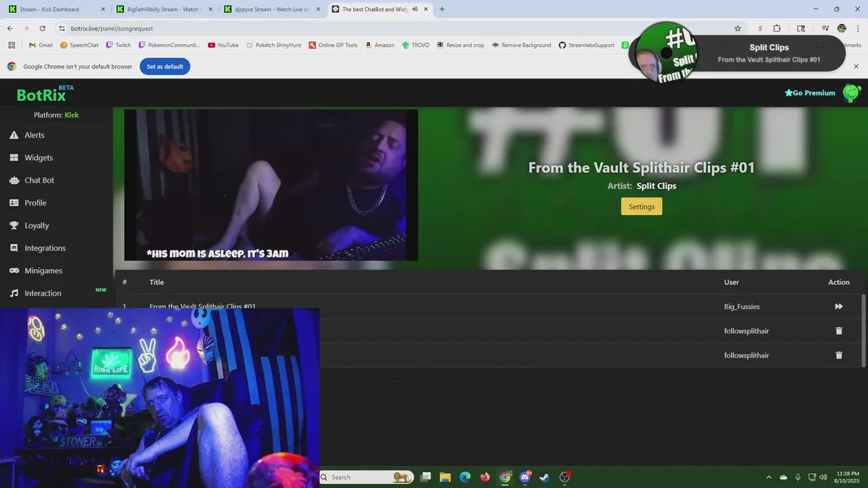868x488 pixels.
Task: Open the StreamlabsSupport bookmark
Action: tap(587, 45)
